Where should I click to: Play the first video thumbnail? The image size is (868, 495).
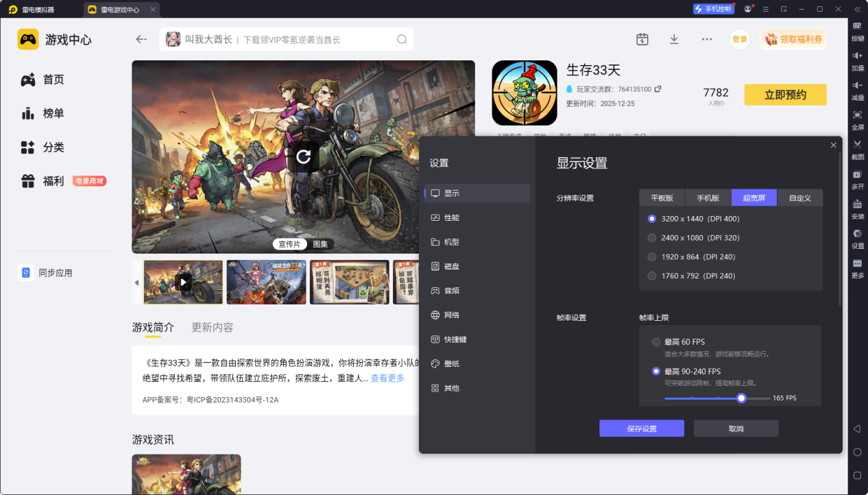[x=183, y=282]
